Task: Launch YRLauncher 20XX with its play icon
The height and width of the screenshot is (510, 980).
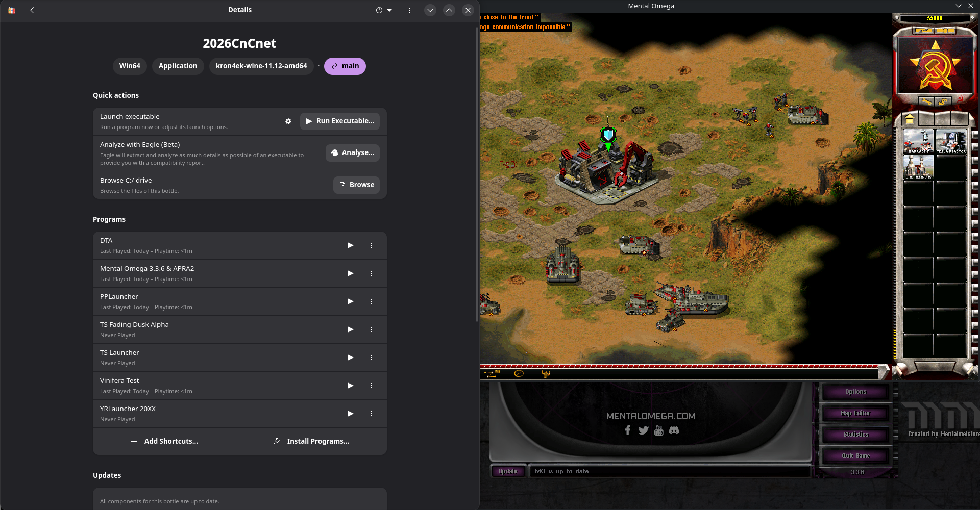Action: (350, 414)
